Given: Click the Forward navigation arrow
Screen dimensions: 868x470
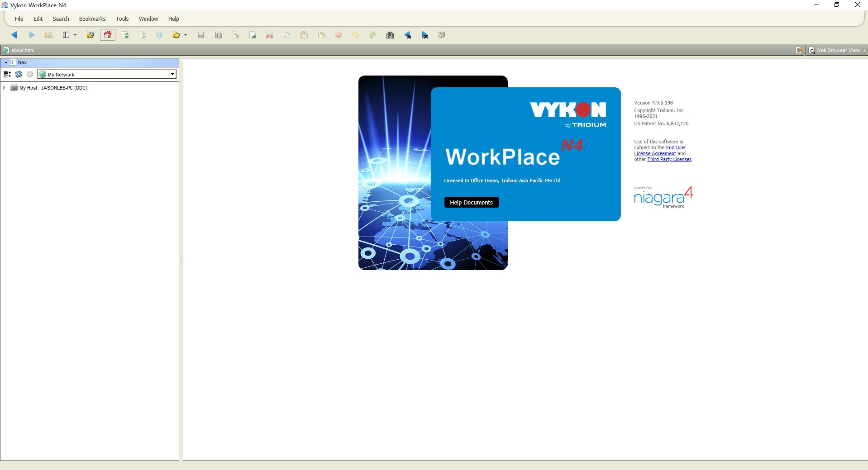Looking at the screenshot, I should 31,35.
